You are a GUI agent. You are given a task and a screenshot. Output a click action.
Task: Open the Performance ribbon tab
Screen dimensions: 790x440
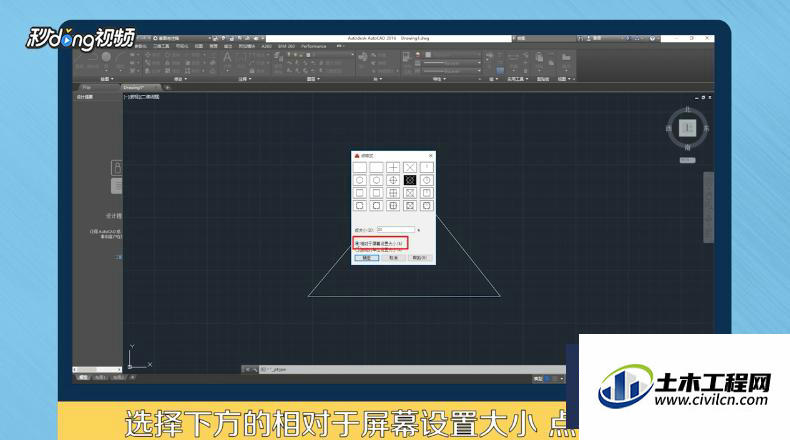coord(314,46)
